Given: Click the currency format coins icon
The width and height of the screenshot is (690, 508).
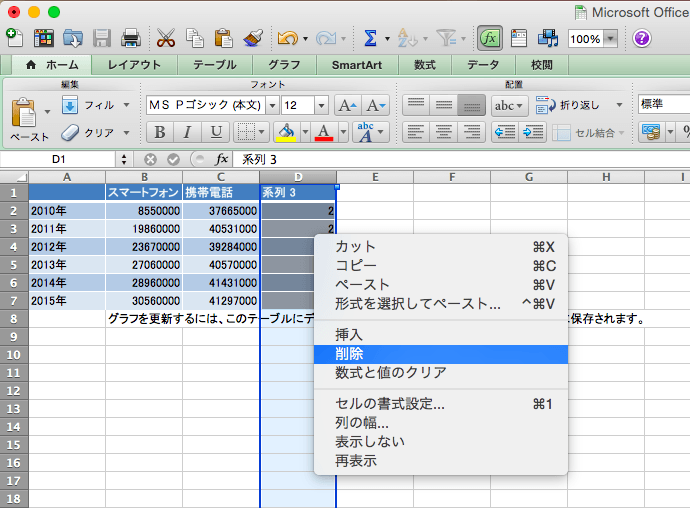Looking at the screenshot, I should coord(652,132).
